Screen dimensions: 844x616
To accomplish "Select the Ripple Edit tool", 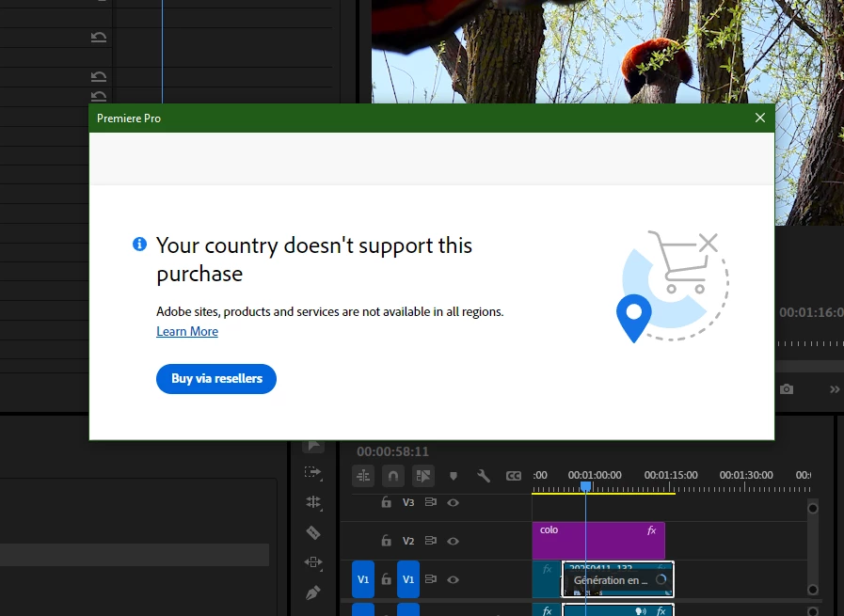I will [313, 502].
